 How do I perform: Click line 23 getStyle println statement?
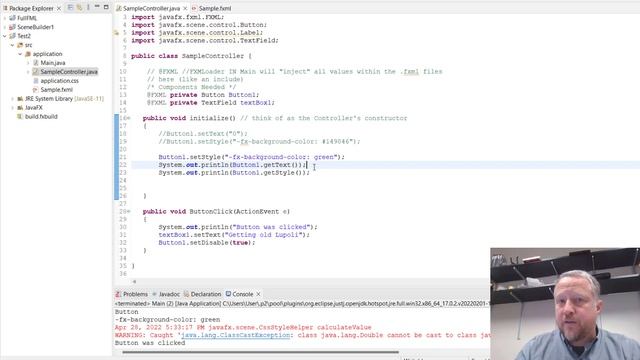click(x=234, y=173)
